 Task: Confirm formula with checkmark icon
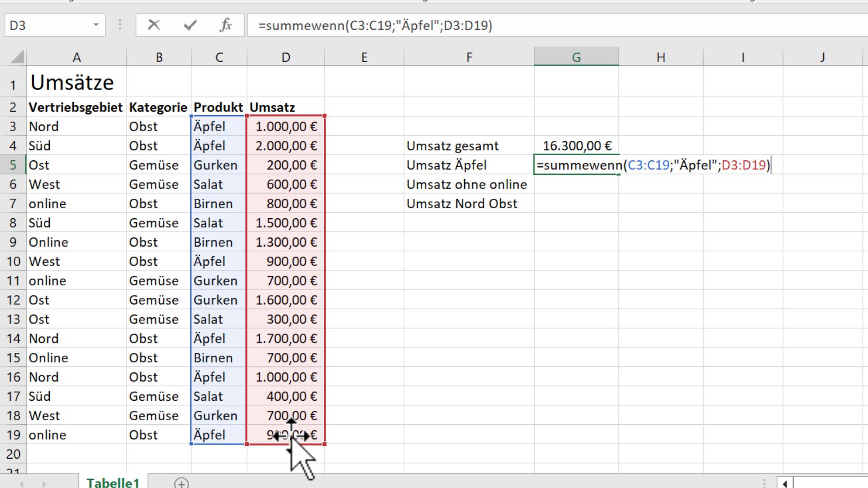[190, 25]
